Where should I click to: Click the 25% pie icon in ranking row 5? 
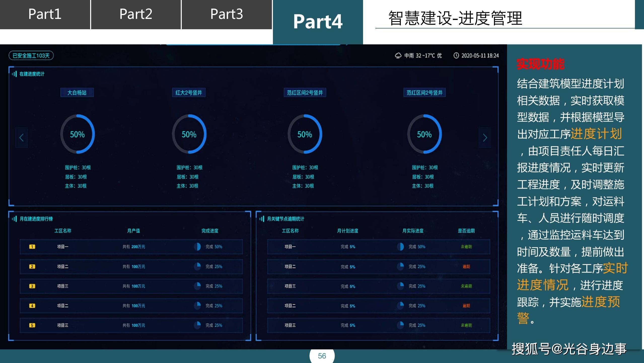click(x=197, y=325)
